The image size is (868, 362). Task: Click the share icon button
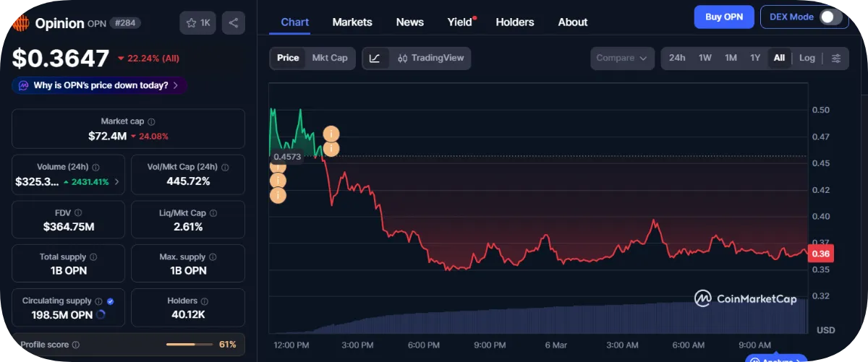pyautogui.click(x=233, y=23)
